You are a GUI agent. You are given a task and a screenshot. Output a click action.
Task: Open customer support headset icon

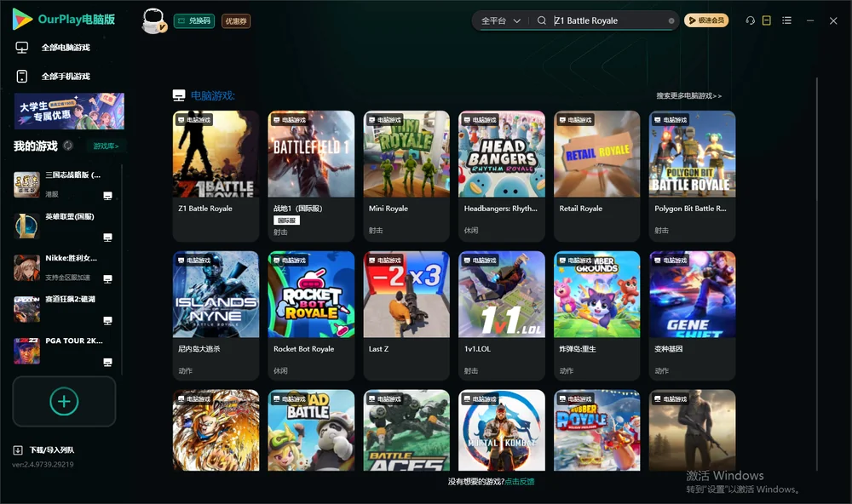[751, 20]
